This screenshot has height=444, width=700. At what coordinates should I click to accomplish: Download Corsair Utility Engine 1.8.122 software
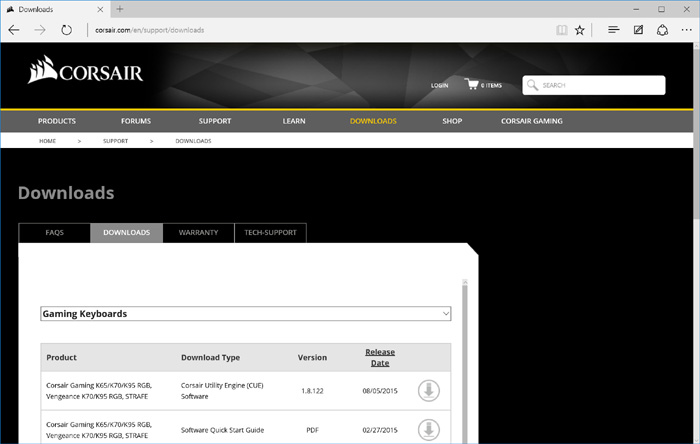click(429, 391)
